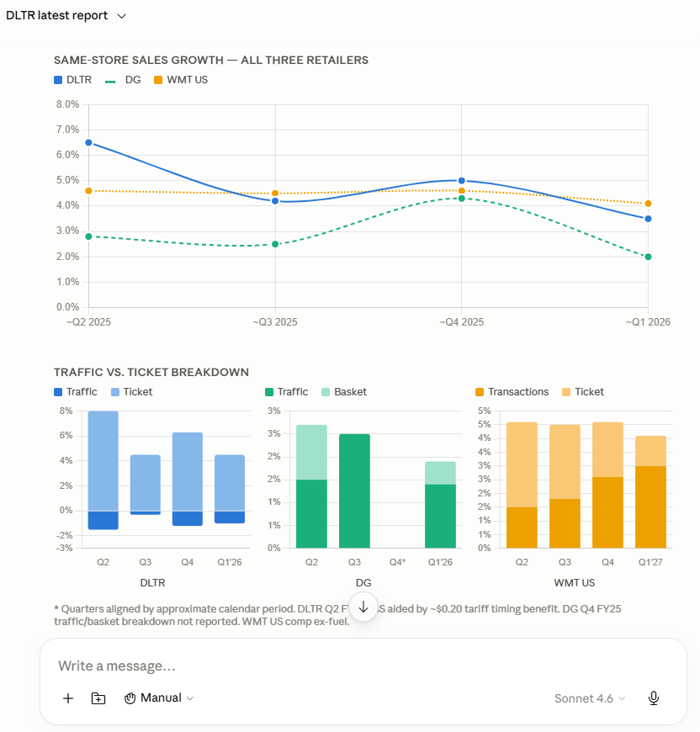700x732 pixels.
Task: Toggle the WMT US series in line chart legend
Action: [181, 80]
